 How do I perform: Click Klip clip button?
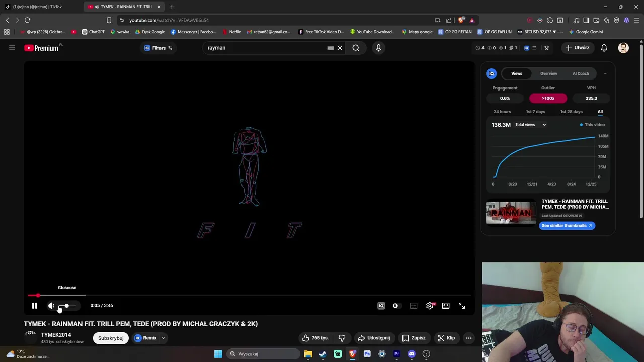click(446, 338)
